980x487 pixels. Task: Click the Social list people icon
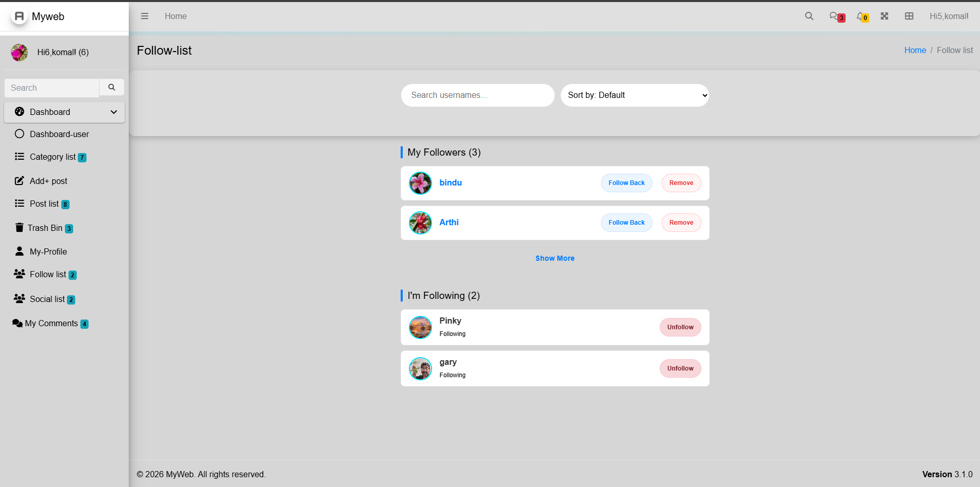20,298
